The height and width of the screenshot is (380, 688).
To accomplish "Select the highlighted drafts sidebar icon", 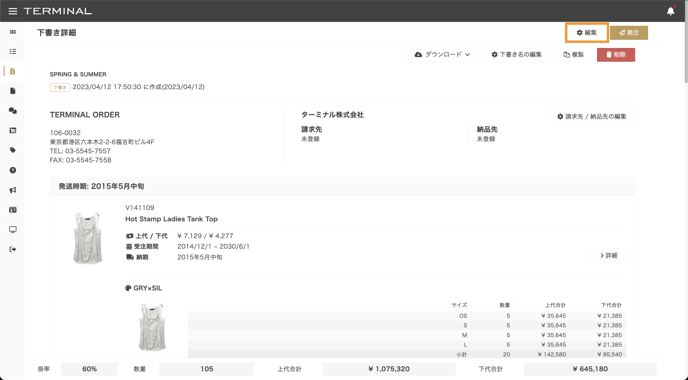I will click(13, 71).
